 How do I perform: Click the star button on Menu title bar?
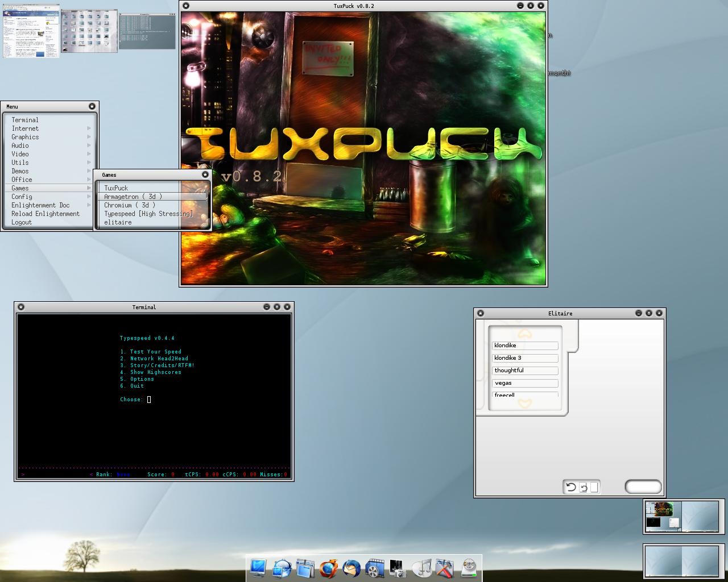click(92, 106)
